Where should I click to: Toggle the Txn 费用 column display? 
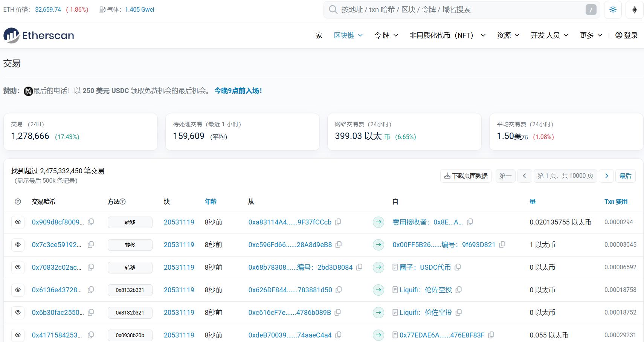point(616,202)
